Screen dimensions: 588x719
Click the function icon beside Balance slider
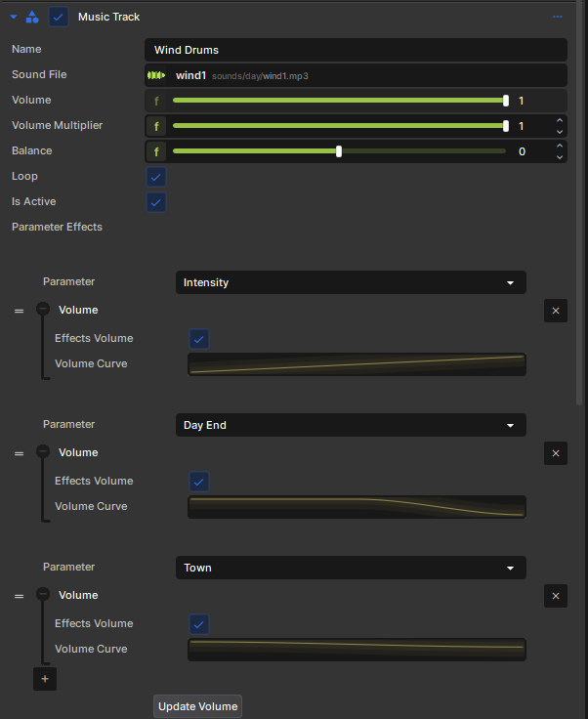(156, 151)
